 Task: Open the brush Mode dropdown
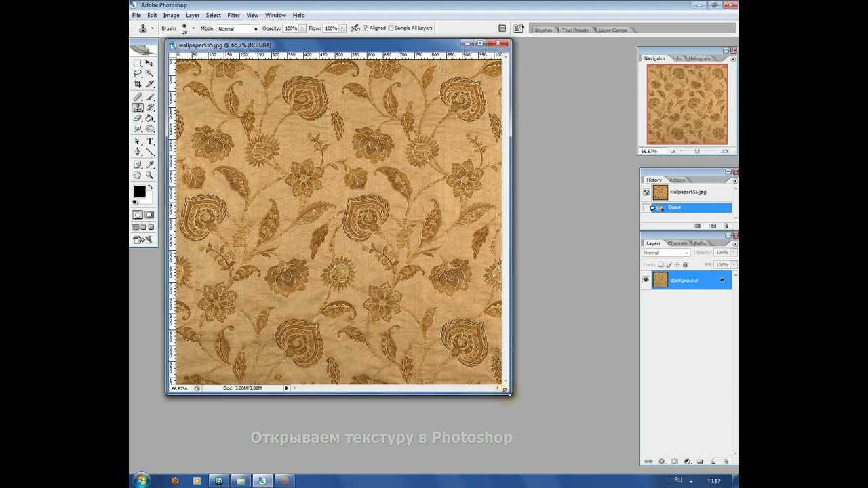pyautogui.click(x=237, y=28)
